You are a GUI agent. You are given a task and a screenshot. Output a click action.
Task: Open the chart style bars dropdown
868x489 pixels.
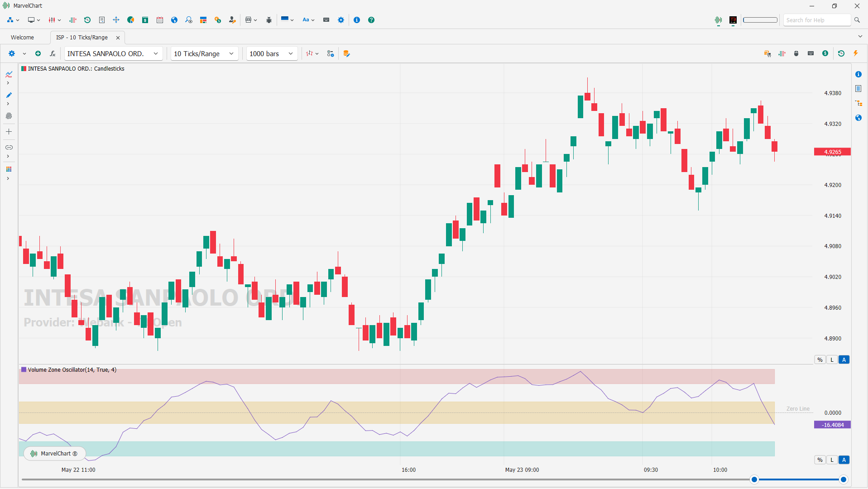pyautogui.click(x=312, y=53)
